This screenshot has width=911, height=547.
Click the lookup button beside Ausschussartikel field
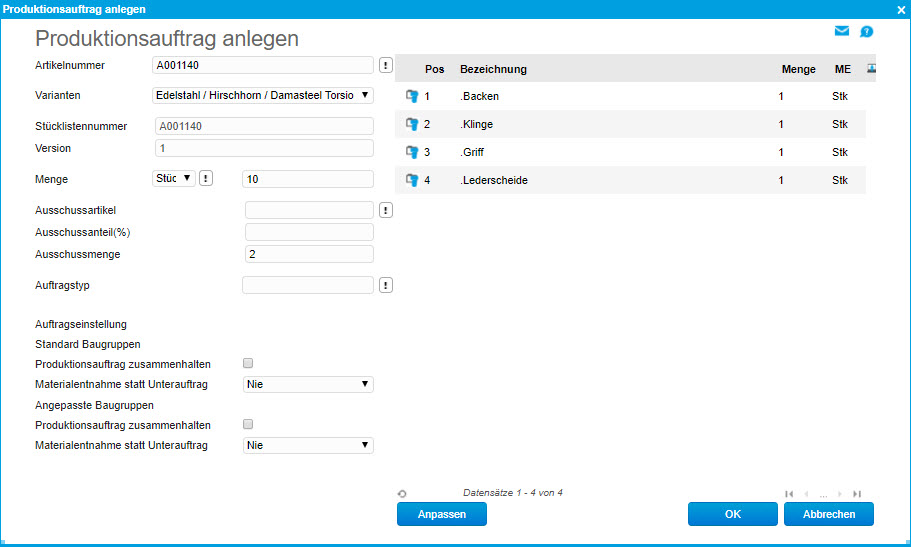(x=386, y=210)
